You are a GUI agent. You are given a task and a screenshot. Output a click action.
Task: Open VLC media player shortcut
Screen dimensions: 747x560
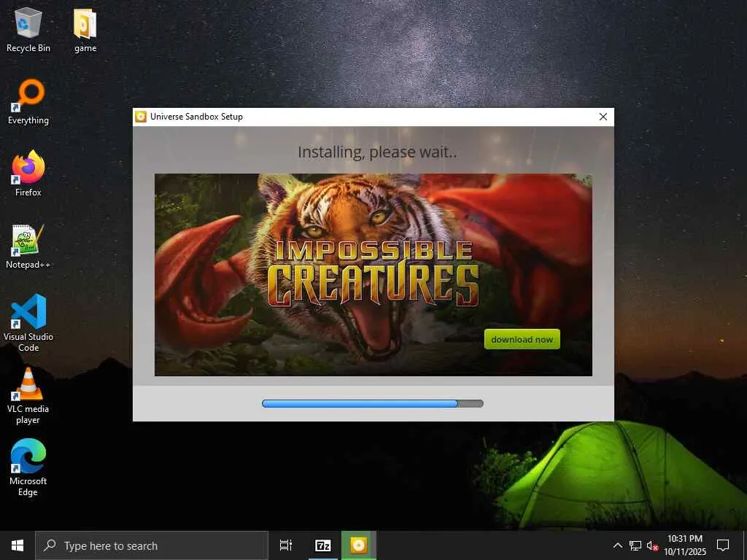pos(28,395)
